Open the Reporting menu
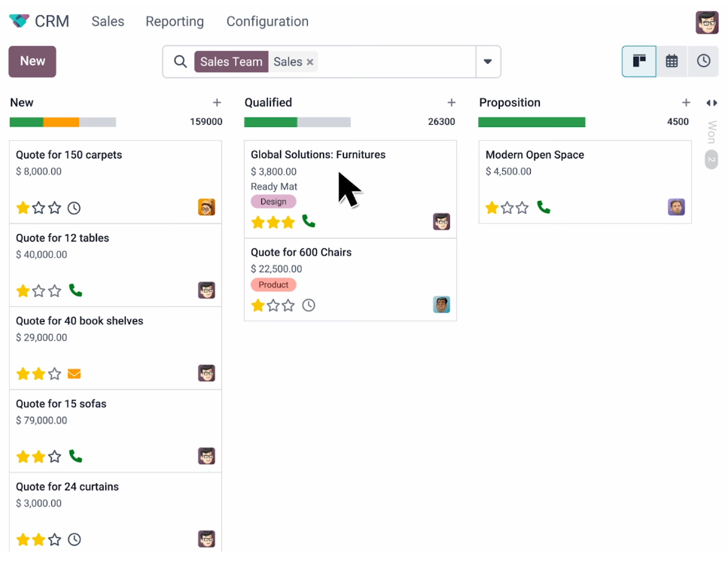 click(x=175, y=22)
